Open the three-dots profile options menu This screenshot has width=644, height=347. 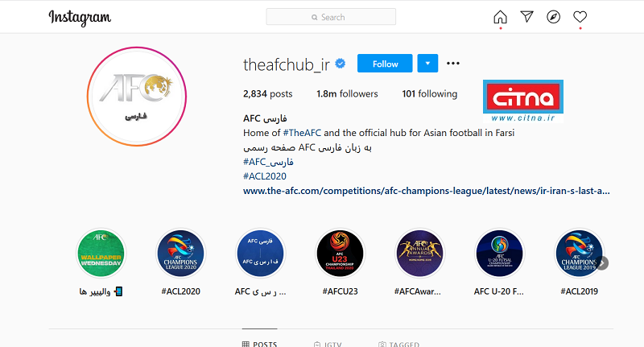[453, 64]
